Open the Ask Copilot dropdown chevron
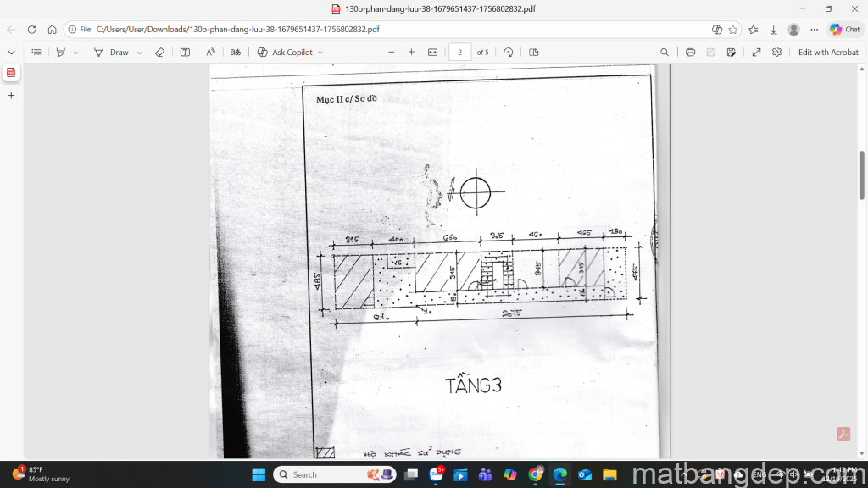This screenshot has width=868, height=488. coord(320,53)
